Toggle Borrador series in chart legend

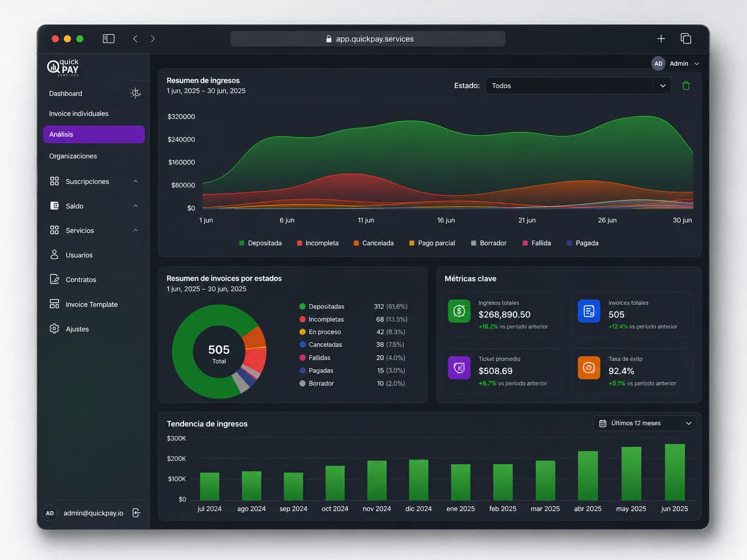pos(489,243)
